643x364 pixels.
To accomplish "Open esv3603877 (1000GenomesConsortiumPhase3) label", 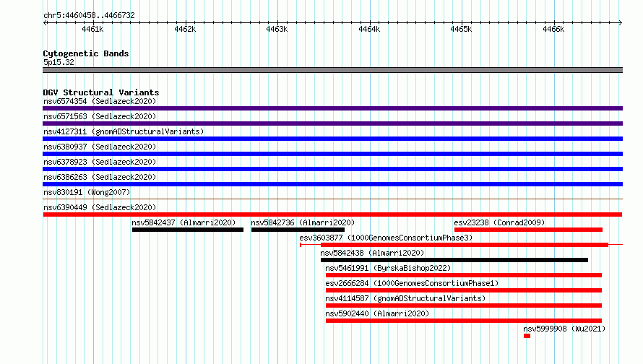I will click(x=386, y=238).
